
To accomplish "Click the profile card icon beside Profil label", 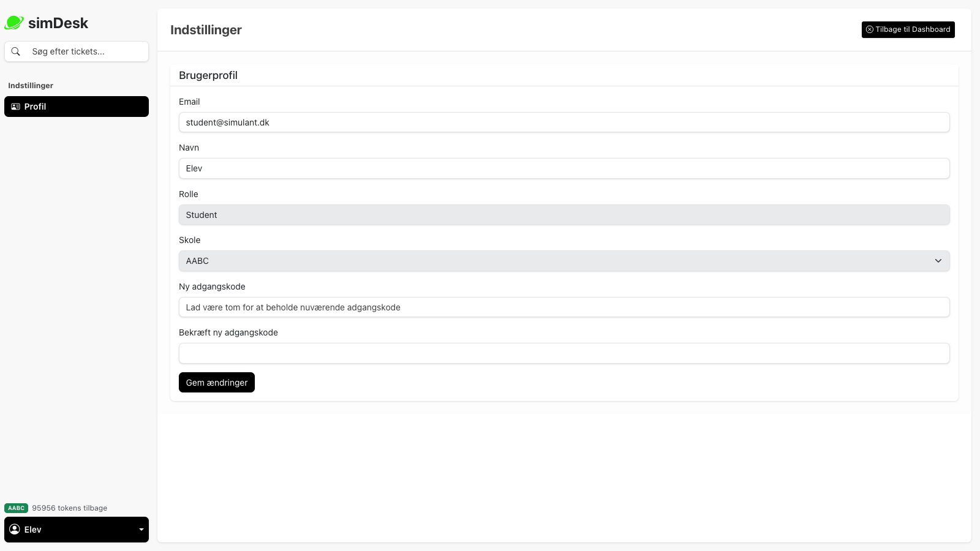I will (15, 107).
